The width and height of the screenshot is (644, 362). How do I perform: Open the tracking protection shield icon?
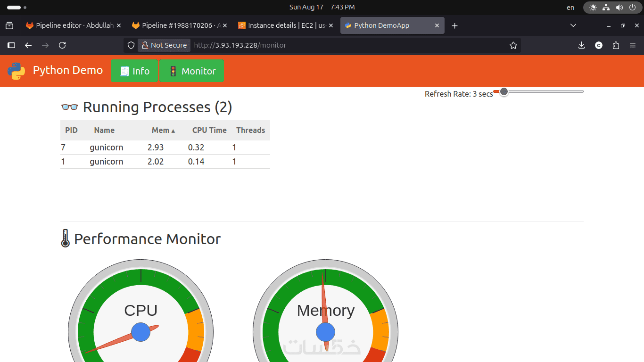click(132, 45)
